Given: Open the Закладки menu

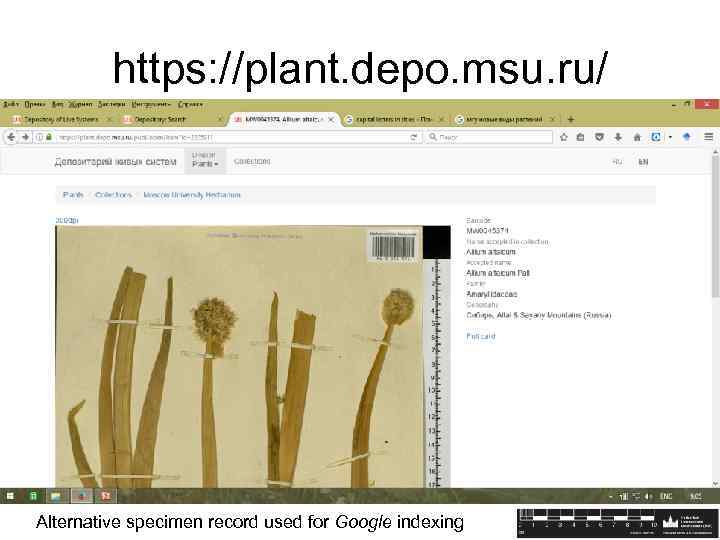Looking at the screenshot, I should [x=112, y=105].
